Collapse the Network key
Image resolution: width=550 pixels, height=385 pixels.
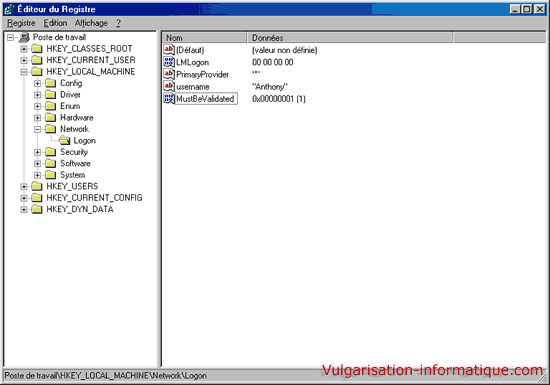pos(38,129)
